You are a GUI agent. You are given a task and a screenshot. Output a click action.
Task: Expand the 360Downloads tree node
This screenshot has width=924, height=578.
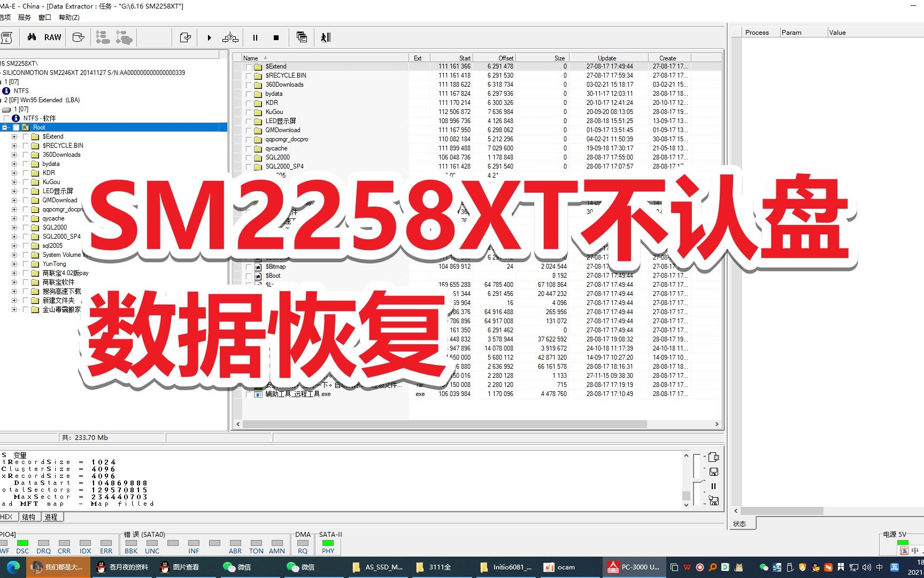[14, 154]
